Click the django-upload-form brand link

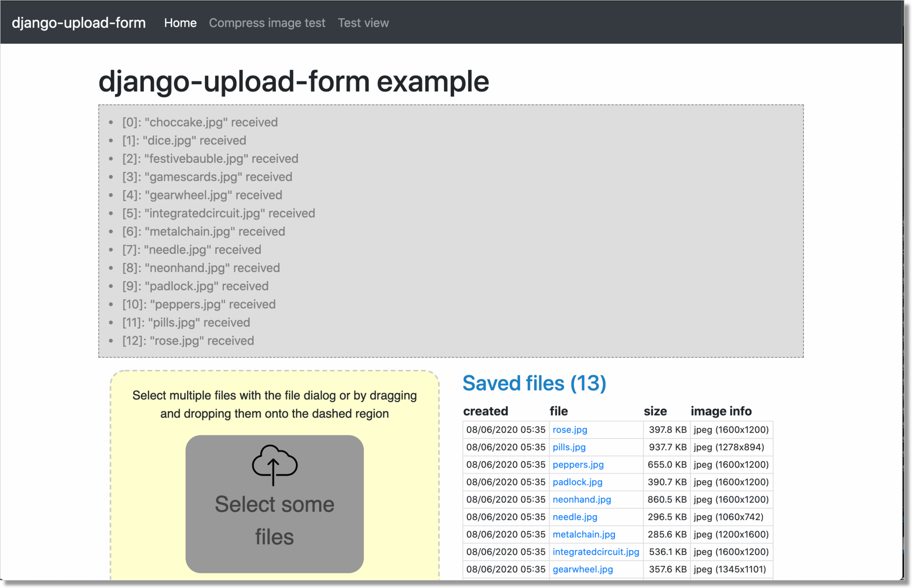pos(79,23)
